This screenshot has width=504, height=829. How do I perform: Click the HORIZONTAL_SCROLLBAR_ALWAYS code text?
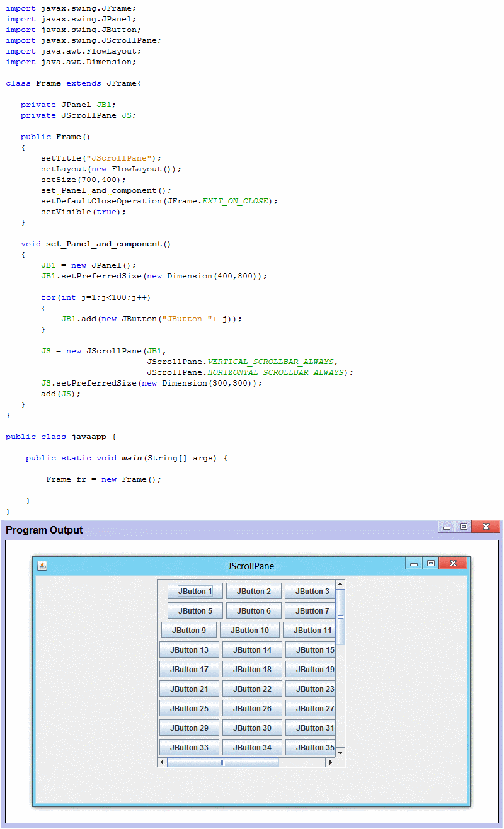click(x=277, y=372)
